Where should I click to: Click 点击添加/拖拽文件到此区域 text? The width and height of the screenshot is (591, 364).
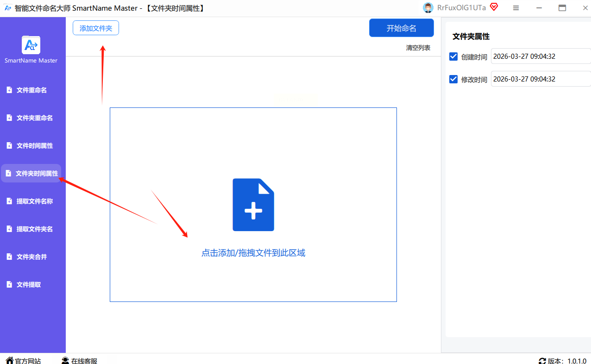253,253
